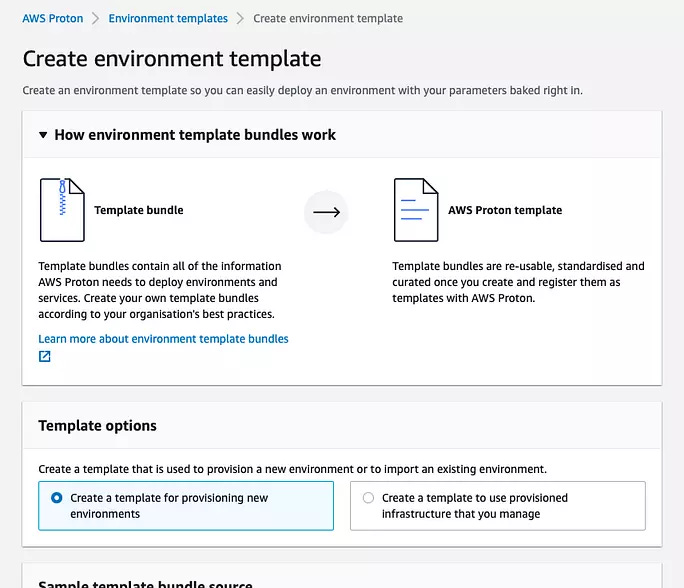Click the AWS Proton template document icon
Image resolution: width=684 pixels, height=588 pixels.
pos(416,210)
